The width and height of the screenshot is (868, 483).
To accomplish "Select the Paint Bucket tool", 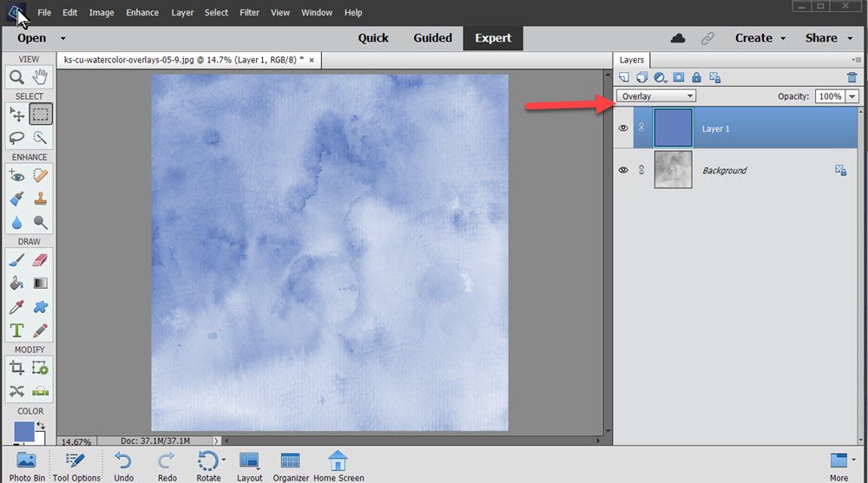I will pyautogui.click(x=16, y=284).
